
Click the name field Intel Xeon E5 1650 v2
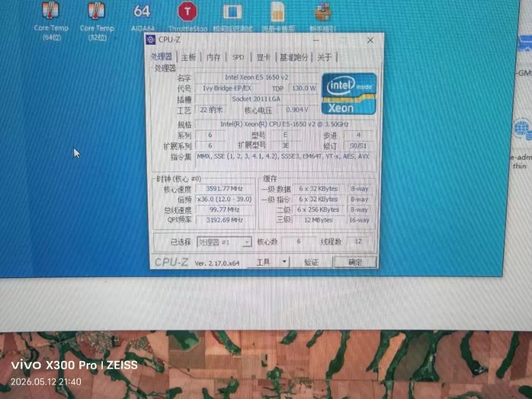click(x=257, y=77)
